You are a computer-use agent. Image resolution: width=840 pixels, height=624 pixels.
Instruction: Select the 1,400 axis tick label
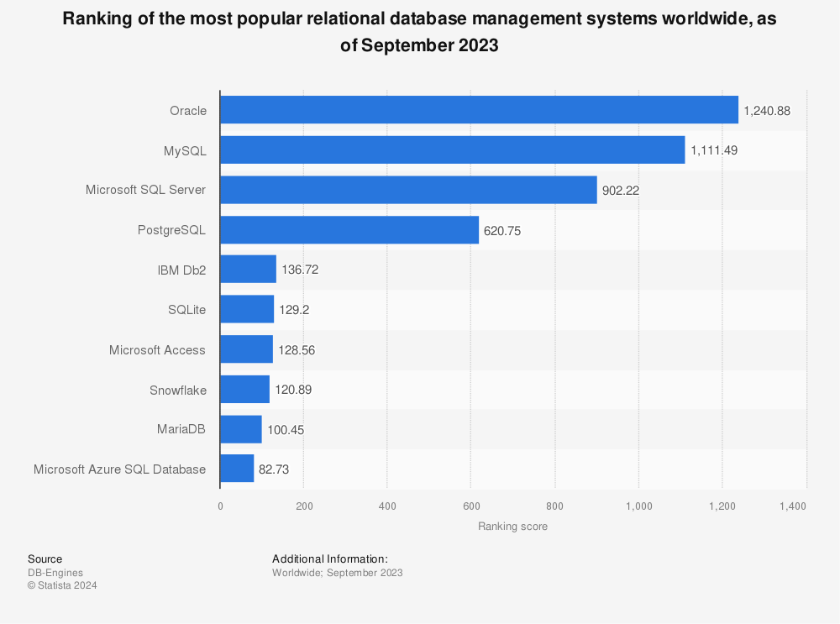[x=793, y=506]
